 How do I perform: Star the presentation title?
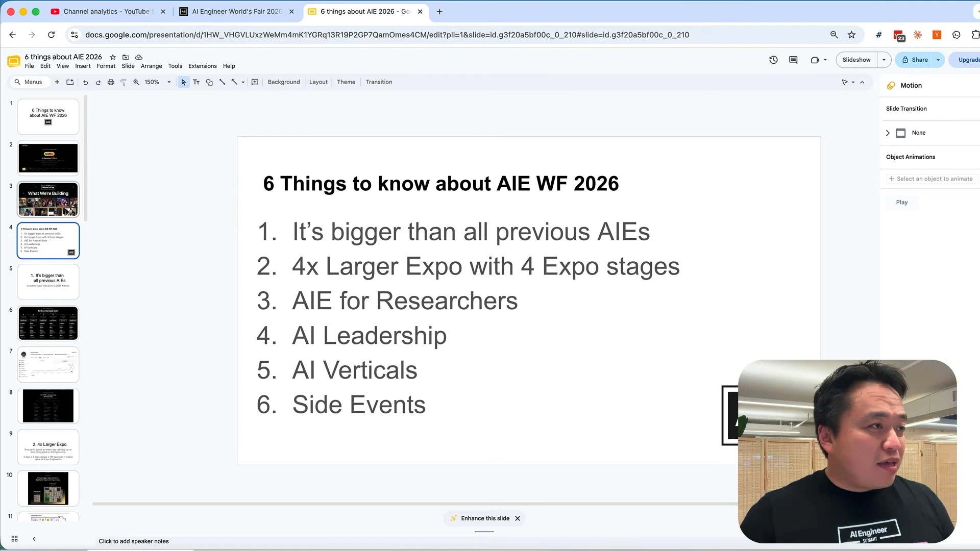tap(113, 57)
